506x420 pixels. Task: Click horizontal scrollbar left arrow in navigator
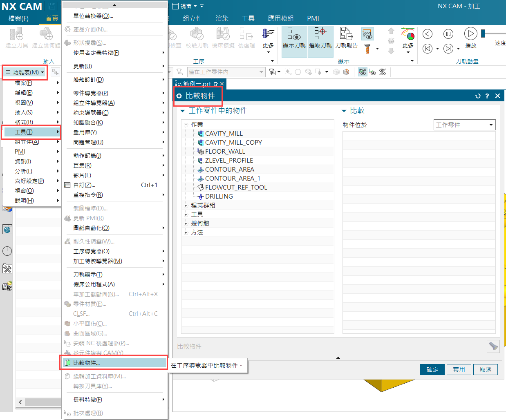(x=20, y=402)
